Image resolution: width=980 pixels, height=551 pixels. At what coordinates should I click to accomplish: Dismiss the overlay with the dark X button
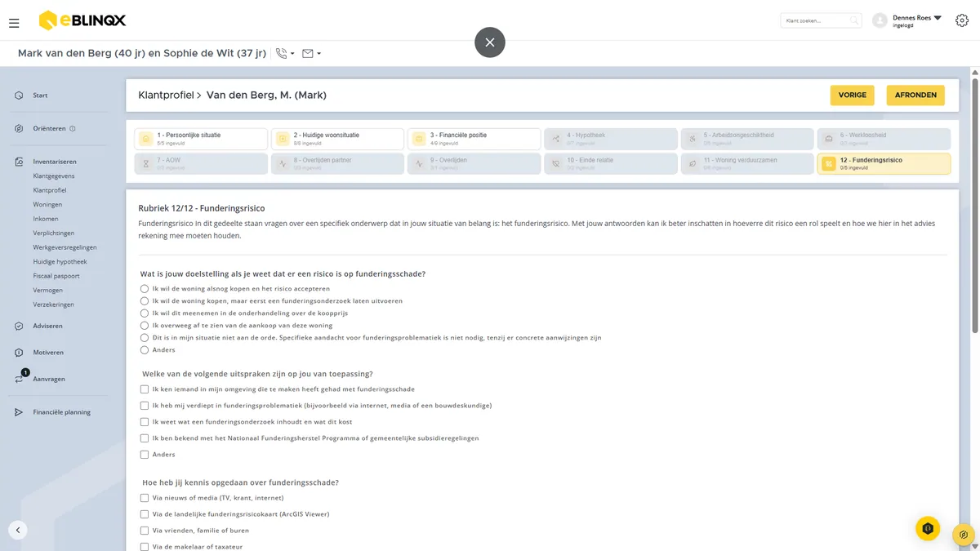click(x=490, y=42)
